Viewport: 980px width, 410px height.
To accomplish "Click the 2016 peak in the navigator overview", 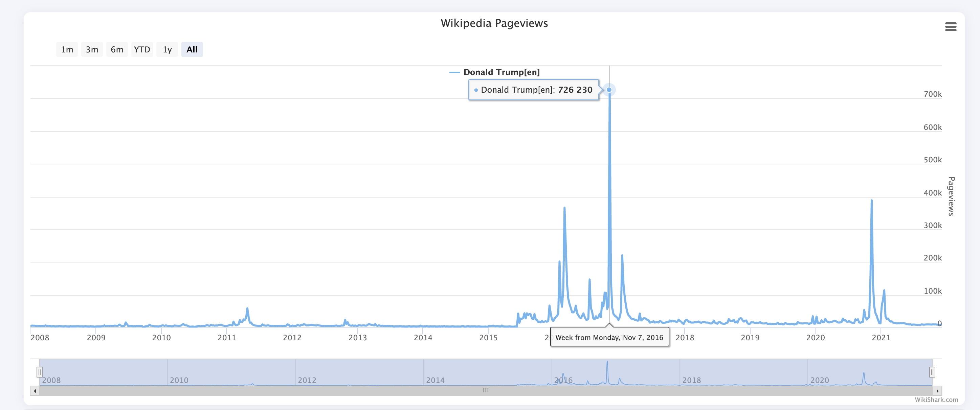I will [x=607, y=362].
